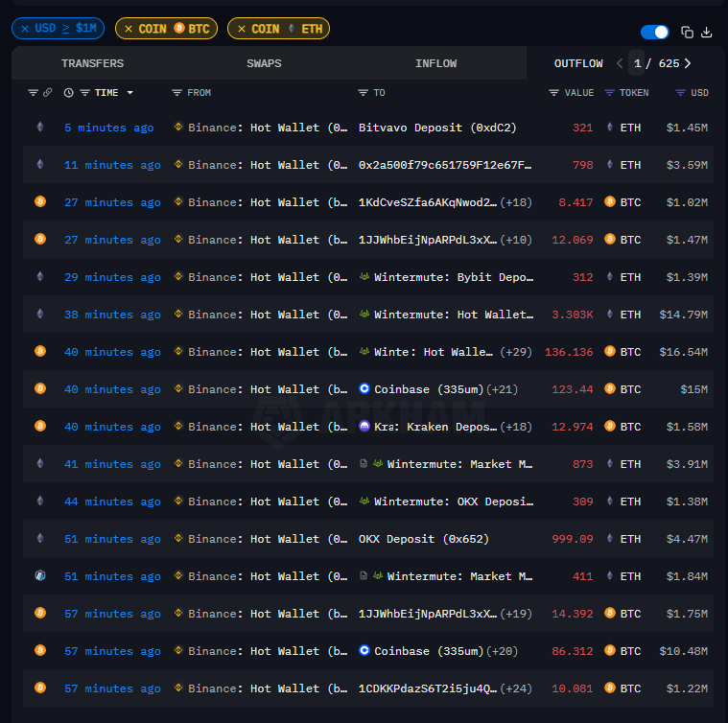
Task: Expand the (+19) recipients badge
Action: pyautogui.click(x=516, y=614)
